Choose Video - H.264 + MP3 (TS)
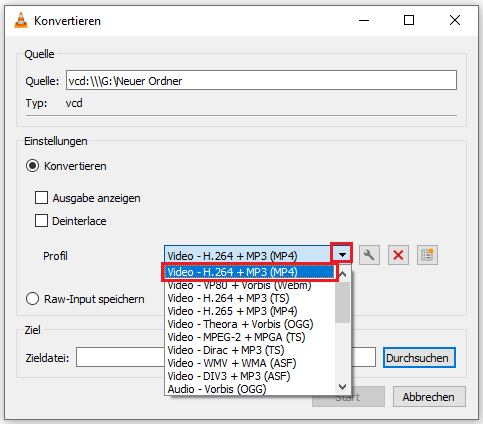The height and width of the screenshot is (424, 483). coord(250,298)
